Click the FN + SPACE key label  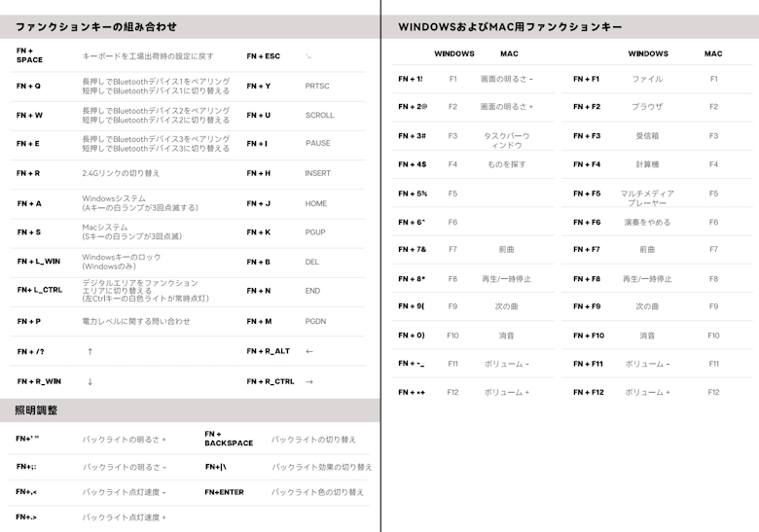point(30,54)
